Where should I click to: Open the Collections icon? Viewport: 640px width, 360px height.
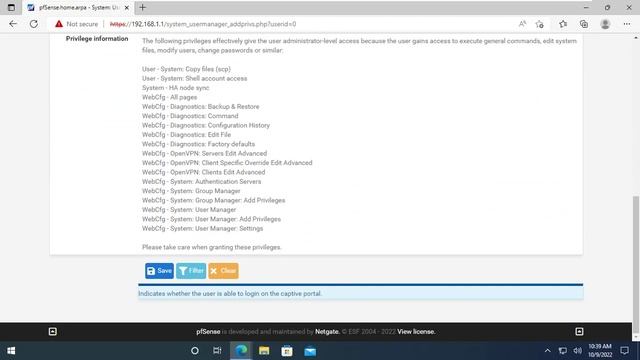(584, 24)
